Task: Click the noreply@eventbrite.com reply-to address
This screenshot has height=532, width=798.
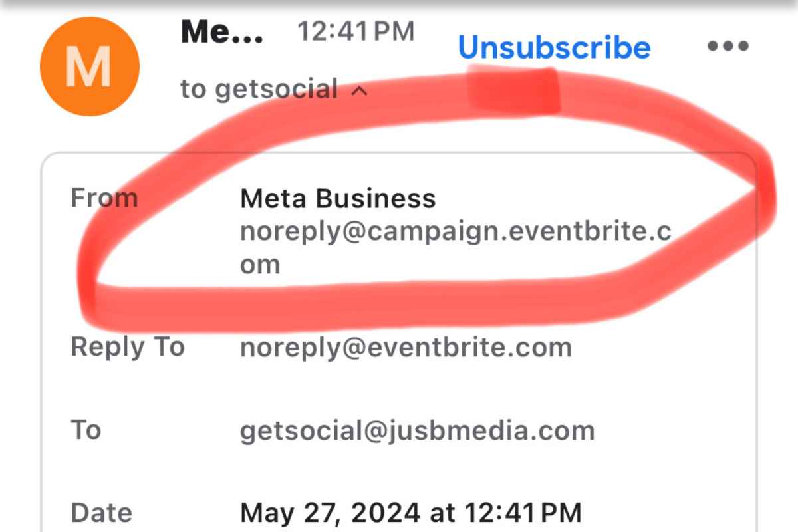Action: click(x=406, y=348)
